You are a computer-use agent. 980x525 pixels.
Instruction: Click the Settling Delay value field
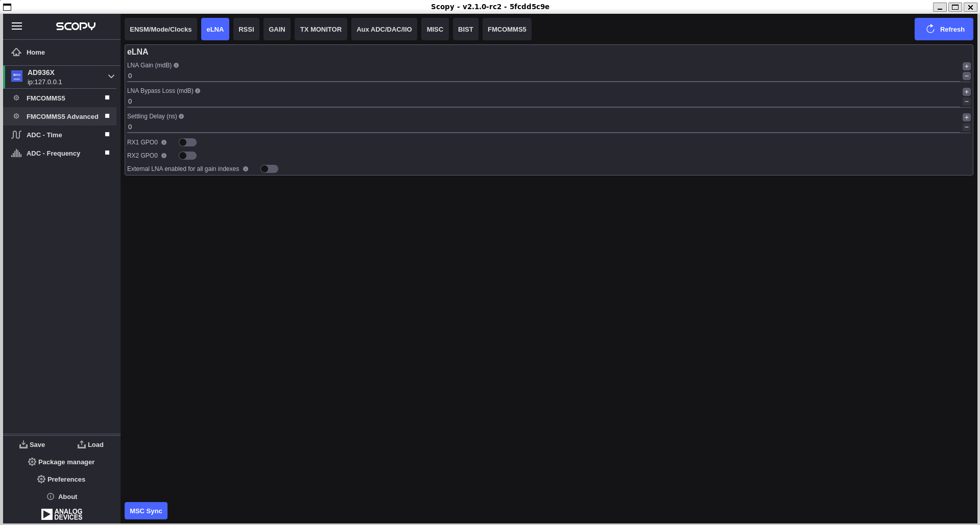(x=543, y=127)
